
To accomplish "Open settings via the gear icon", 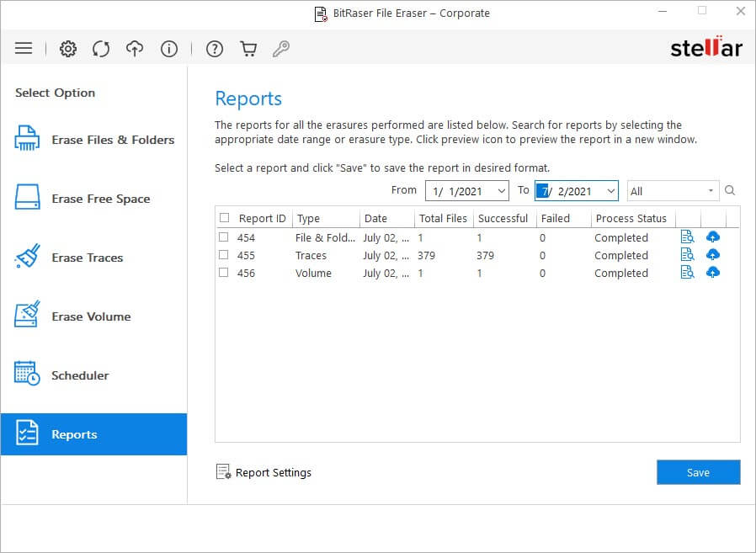I will coord(68,49).
